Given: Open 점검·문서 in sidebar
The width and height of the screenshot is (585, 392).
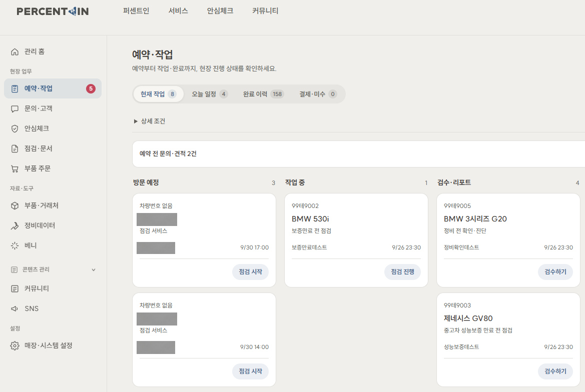Looking at the screenshot, I should pos(53,148).
